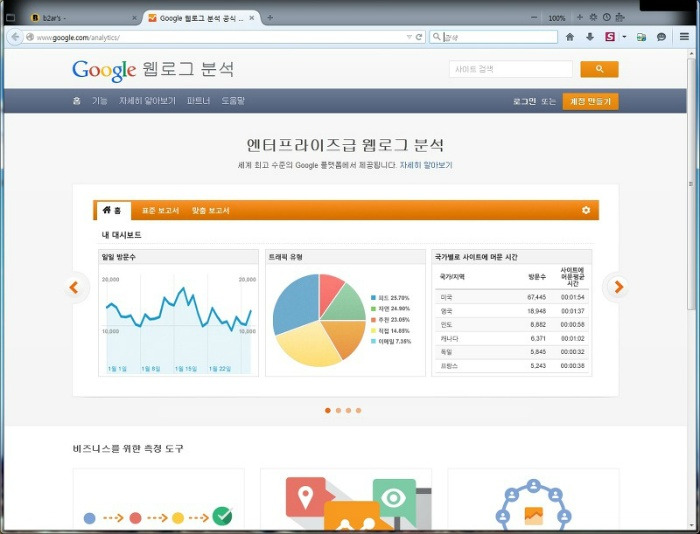700x534 pixels.
Task: Reload the page with the refresh icon
Action: [419, 37]
